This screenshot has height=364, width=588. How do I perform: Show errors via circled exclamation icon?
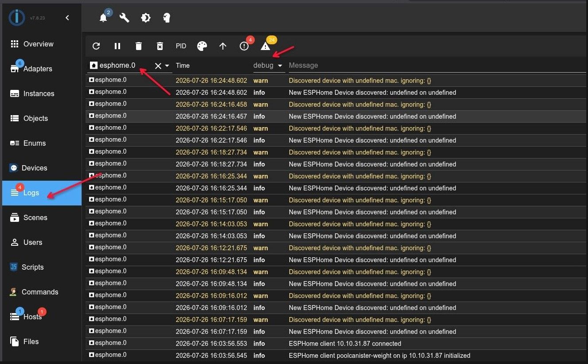click(244, 46)
